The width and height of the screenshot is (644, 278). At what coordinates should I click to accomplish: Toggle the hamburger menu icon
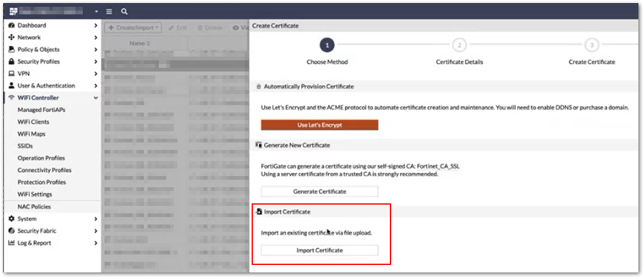point(109,11)
